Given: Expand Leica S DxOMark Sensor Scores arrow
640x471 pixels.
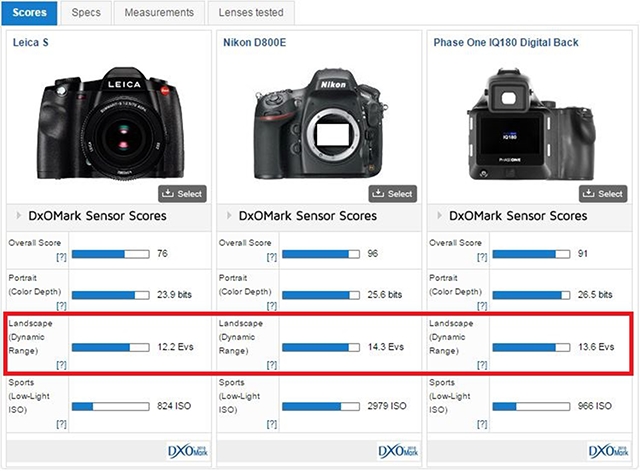Looking at the screenshot, I should coord(18,216).
